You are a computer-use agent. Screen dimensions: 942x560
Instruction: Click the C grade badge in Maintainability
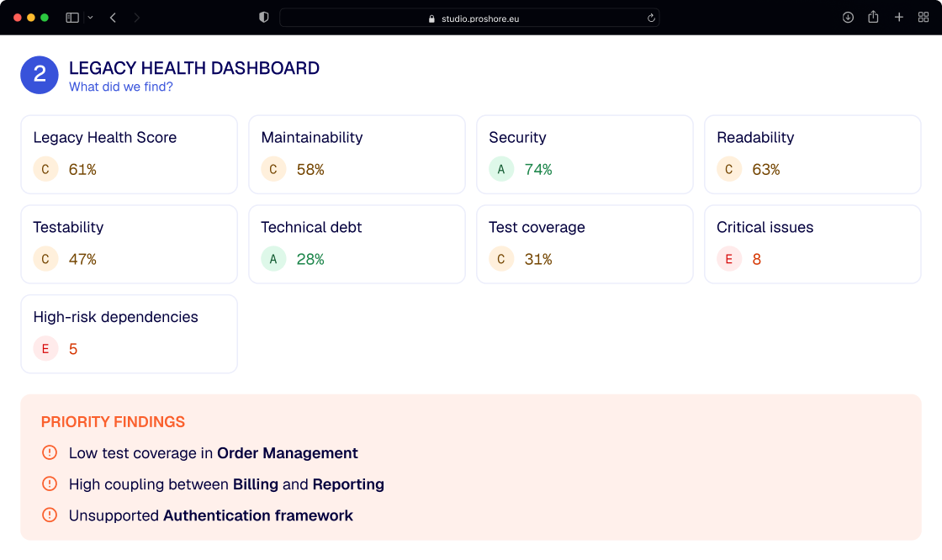click(273, 170)
